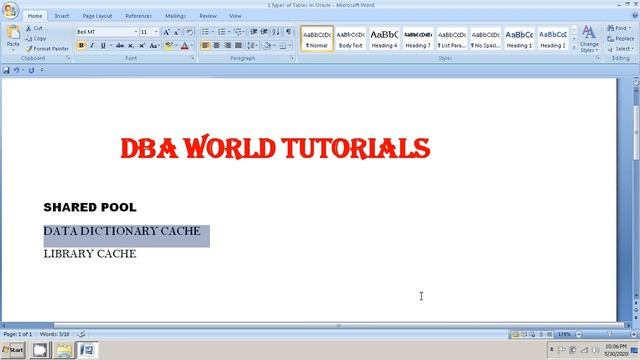Switch to View tab
Image resolution: width=640 pixels, height=360 pixels.
click(x=235, y=16)
